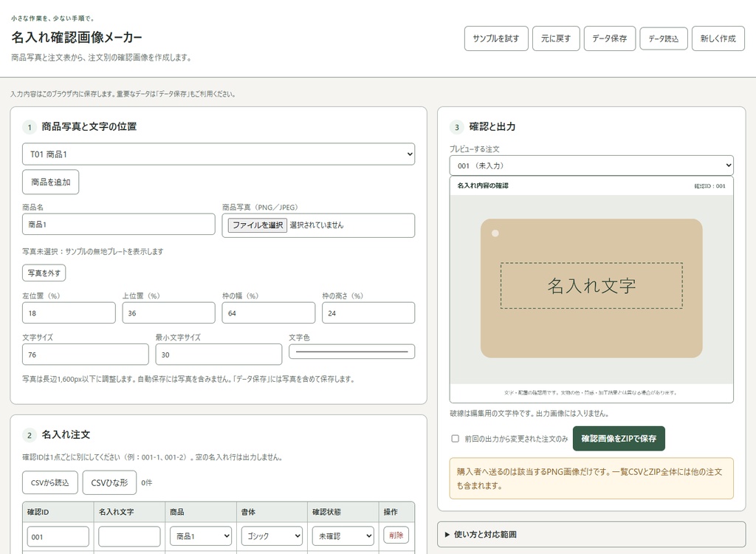The height and width of the screenshot is (554, 756).
Task: Click the 写真を外す button
Action: (x=44, y=273)
